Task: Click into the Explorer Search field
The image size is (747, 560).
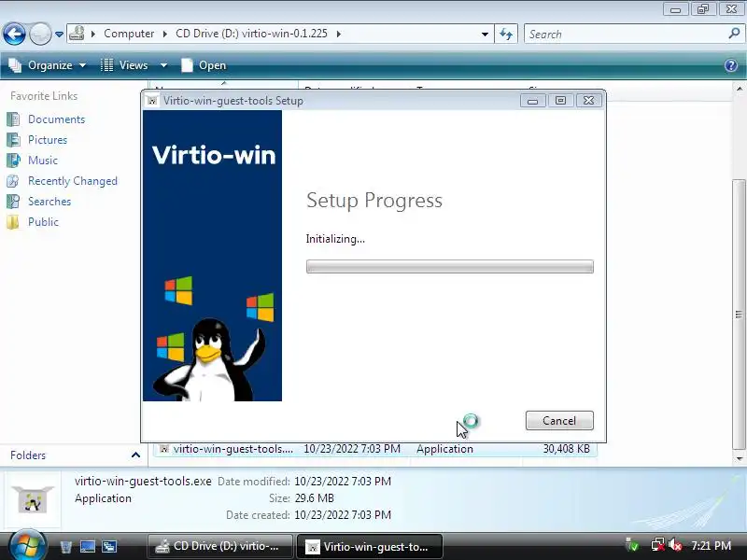Action: coord(624,35)
